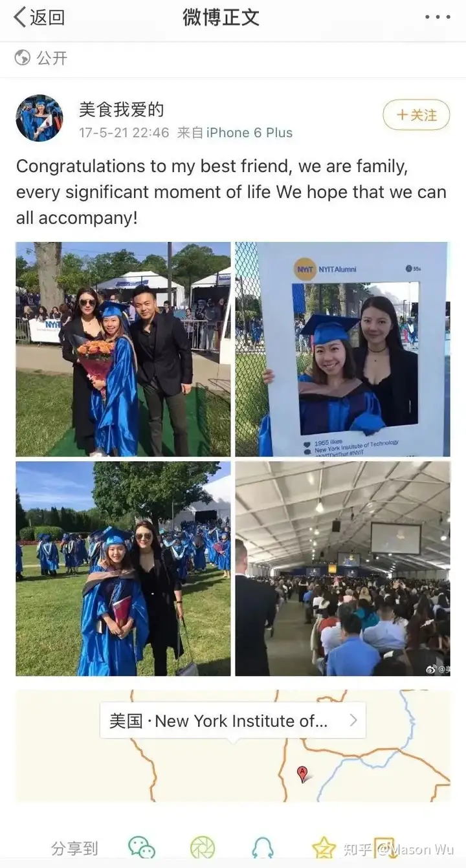Share post to QQ
The image size is (466, 868).
pos(263,847)
